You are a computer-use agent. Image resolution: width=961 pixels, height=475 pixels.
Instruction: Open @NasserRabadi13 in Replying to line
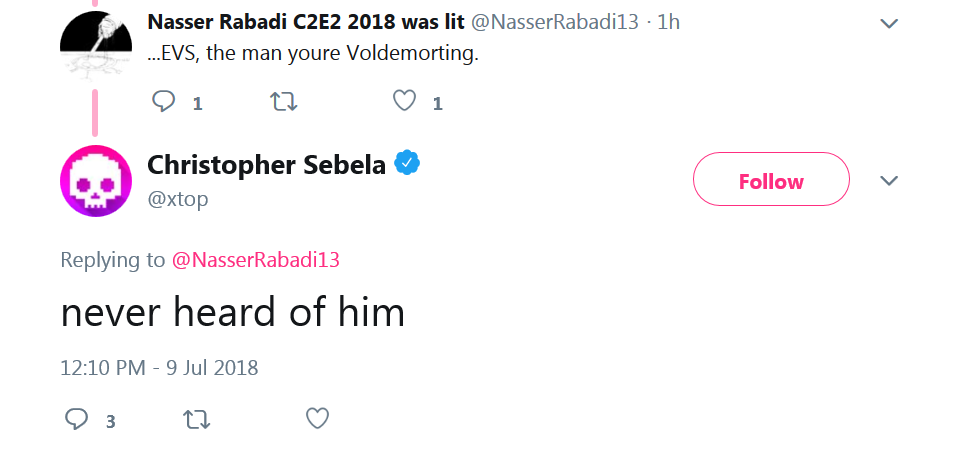coord(256,259)
